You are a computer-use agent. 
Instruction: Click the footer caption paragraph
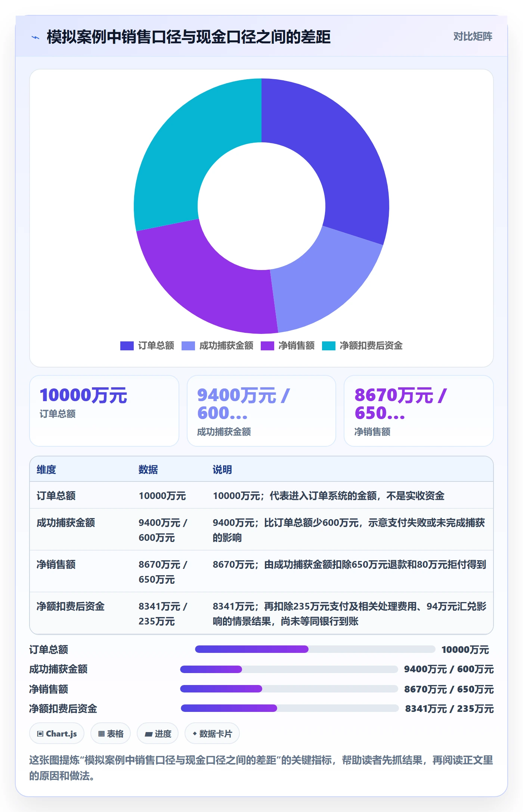tap(261, 768)
